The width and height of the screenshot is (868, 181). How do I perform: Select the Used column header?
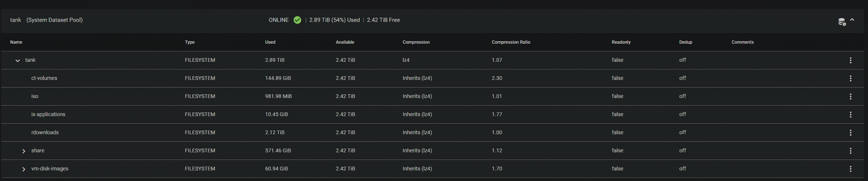point(270,42)
